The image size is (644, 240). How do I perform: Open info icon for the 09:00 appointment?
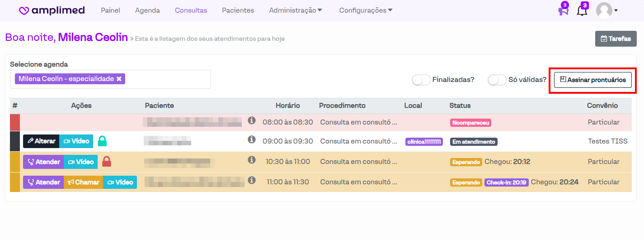[252, 139]
